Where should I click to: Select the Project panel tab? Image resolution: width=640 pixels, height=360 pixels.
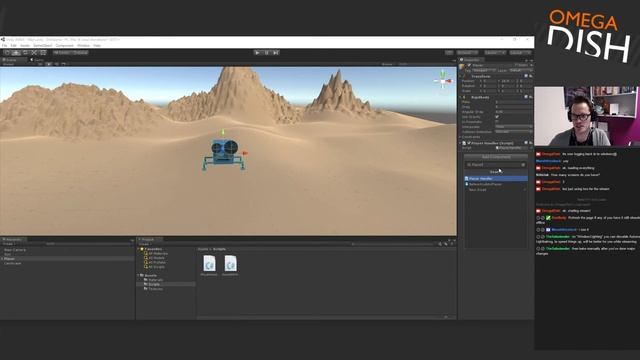click(x=149, y=240)
